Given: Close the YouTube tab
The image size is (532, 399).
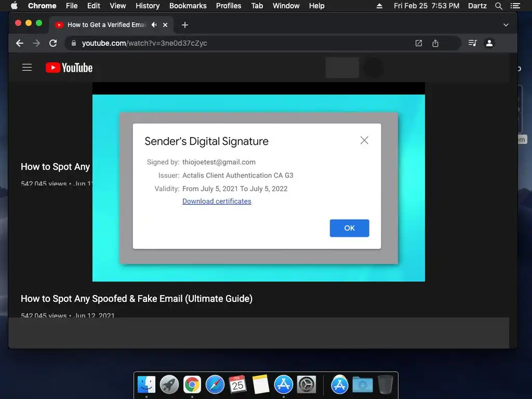Looking at the screenshot, I should coord(165,25).
